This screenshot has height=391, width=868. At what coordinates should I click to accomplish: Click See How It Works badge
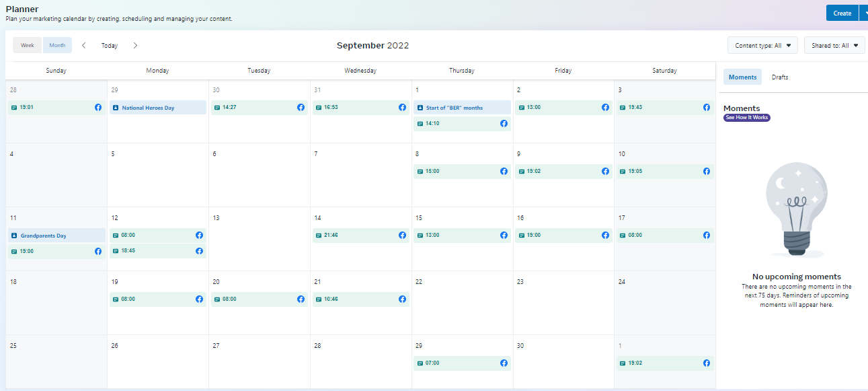[x=747, y=118]
